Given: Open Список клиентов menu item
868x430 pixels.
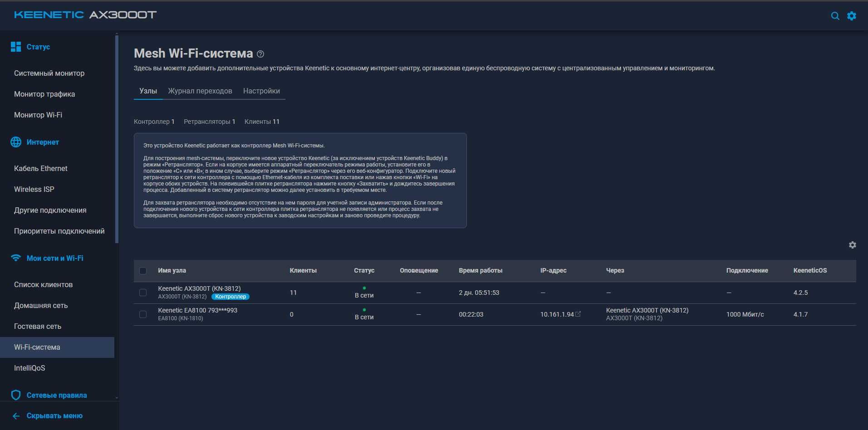Looking at the screenshot, I should (44, 284).
